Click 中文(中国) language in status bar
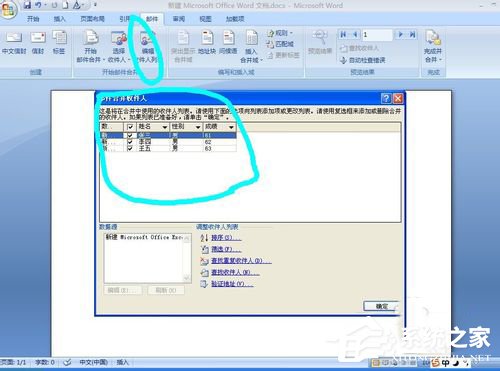Image resolution: width=500 pixels, height=371 pixels. click(94, 362)
